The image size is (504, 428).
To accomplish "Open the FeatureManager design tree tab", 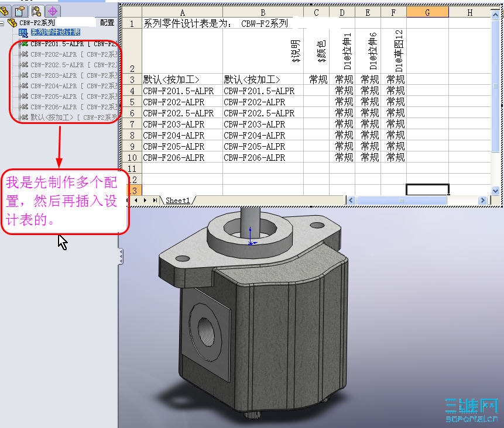I will coord(5,12).
